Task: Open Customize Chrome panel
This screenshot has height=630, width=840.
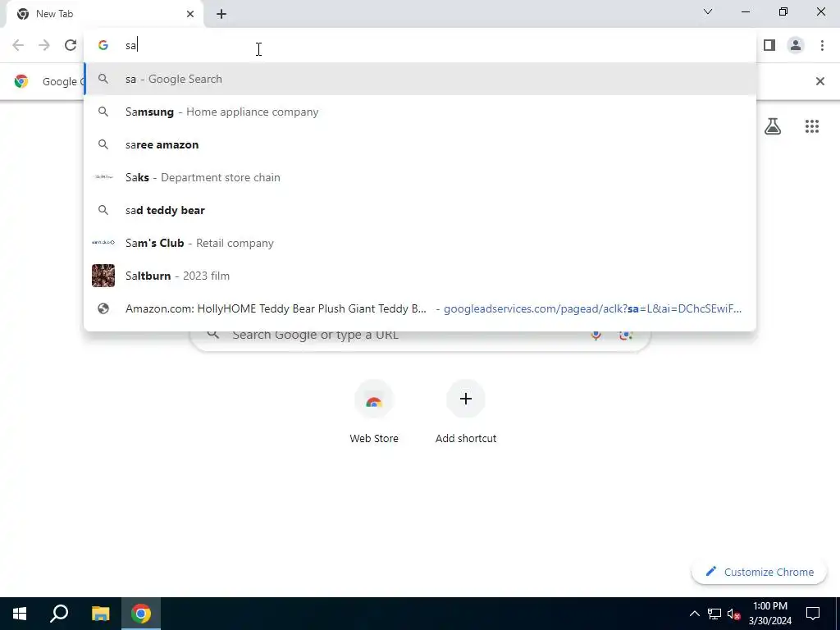Action: pyautogui.click(x=759, y=572)
